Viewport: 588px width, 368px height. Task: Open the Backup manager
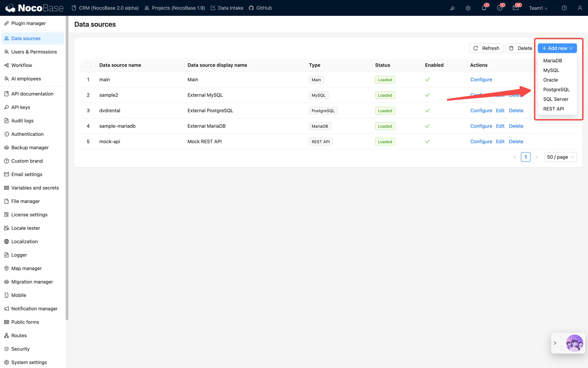[x=30, y=147]
